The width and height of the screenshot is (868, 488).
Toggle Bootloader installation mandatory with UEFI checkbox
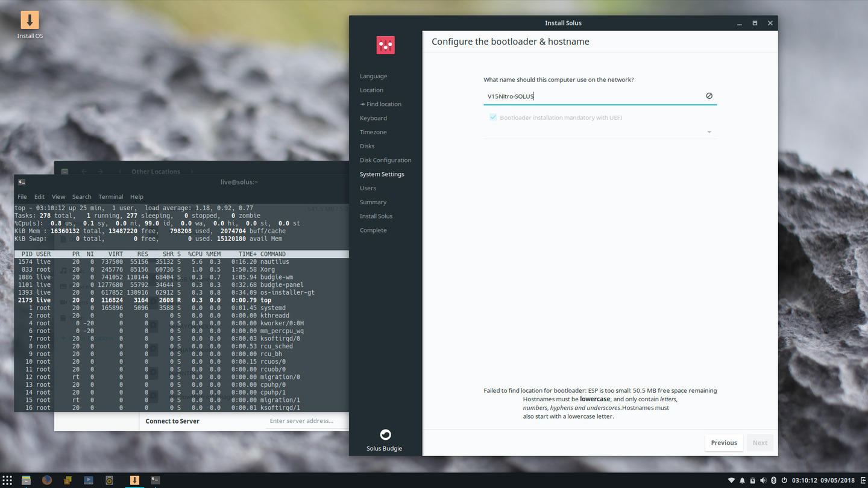493,117
